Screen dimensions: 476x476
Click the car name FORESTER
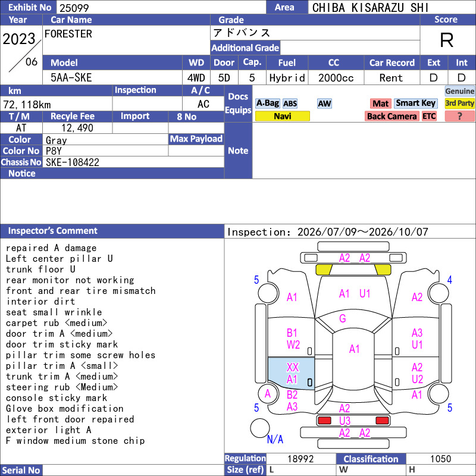(68, 34)
